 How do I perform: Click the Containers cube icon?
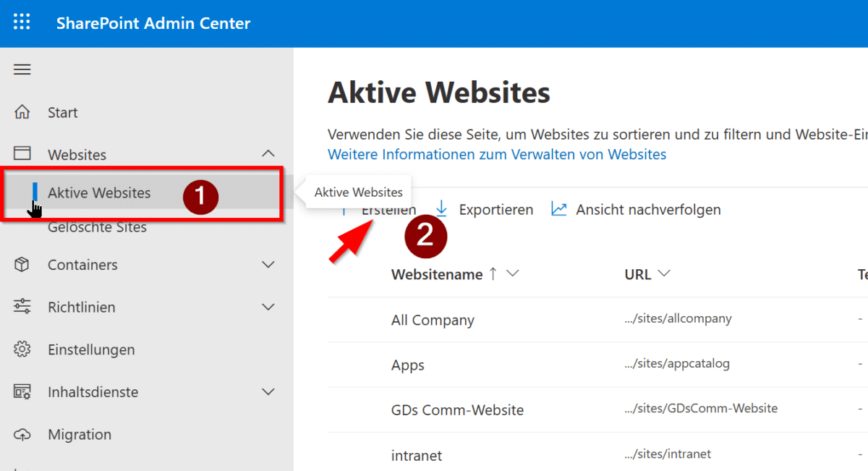coord(22,265)
